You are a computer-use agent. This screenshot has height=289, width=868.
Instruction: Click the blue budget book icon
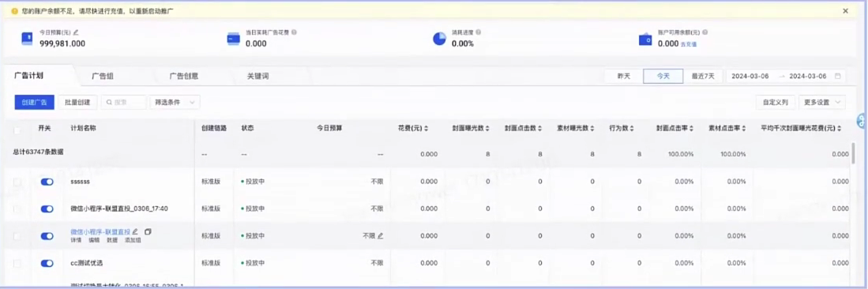click(27, 38)
